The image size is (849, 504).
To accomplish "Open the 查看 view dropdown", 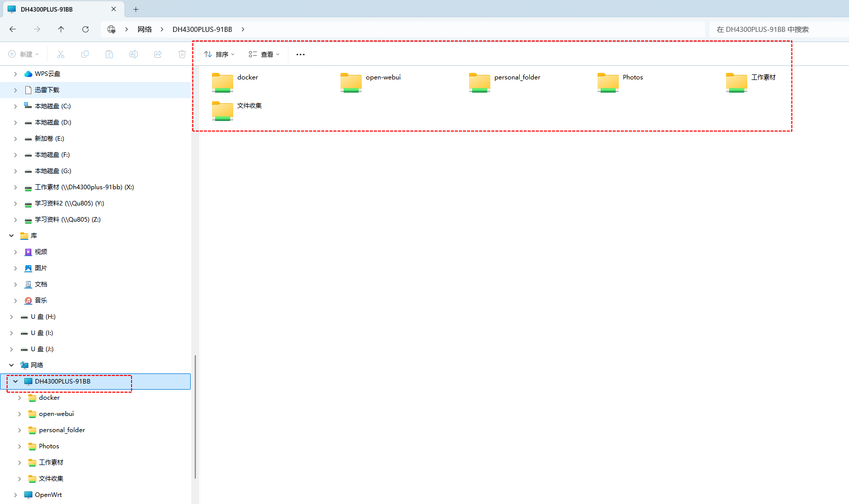I will (x=264, y=54).
